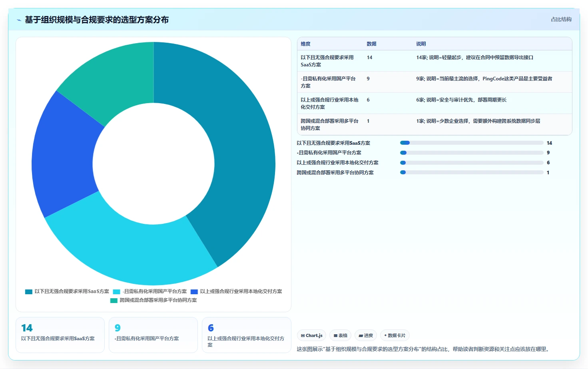The width and height of the screenshot is (588, 369).
Task: Select table row 以上或强合规行业采用本地化交付方案
Action: tap(435, 103)
